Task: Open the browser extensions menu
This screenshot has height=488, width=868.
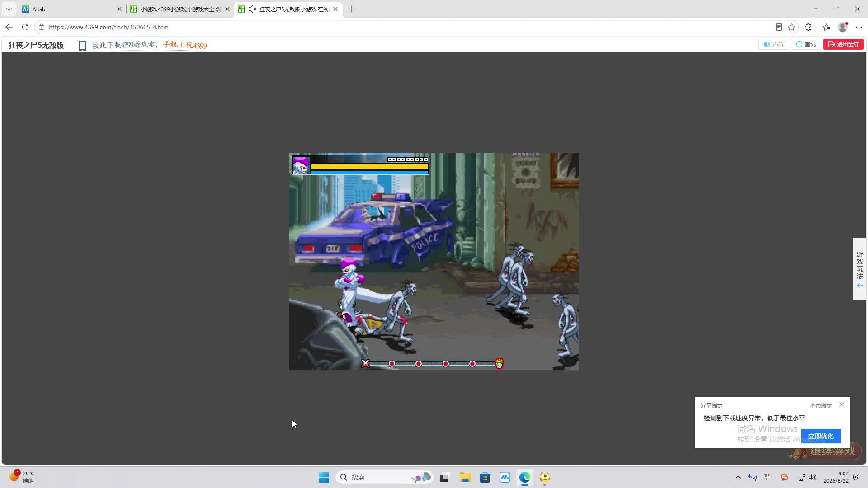Action: [x=808, y=27]
